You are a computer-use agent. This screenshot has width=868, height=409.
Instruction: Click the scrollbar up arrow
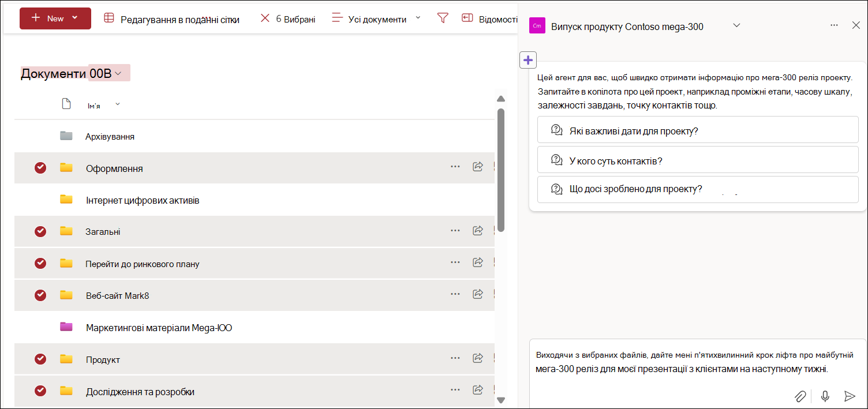(x=501, y=99)
